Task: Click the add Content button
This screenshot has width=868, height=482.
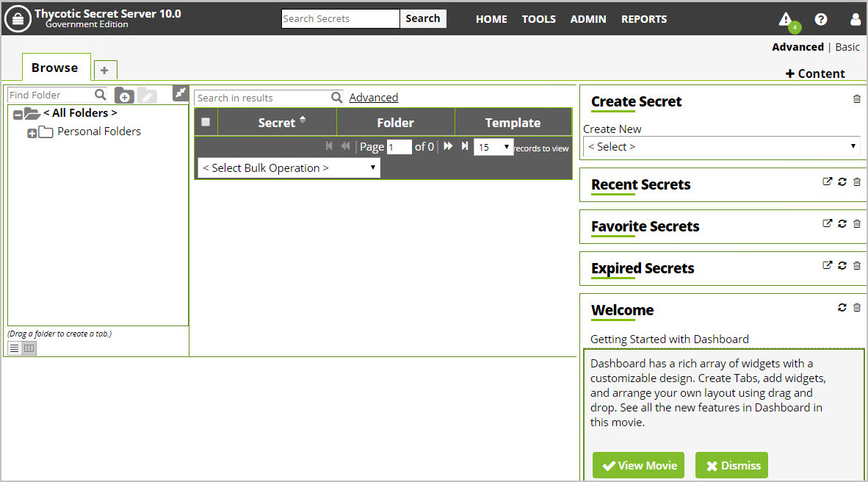Action: (815, 73)
